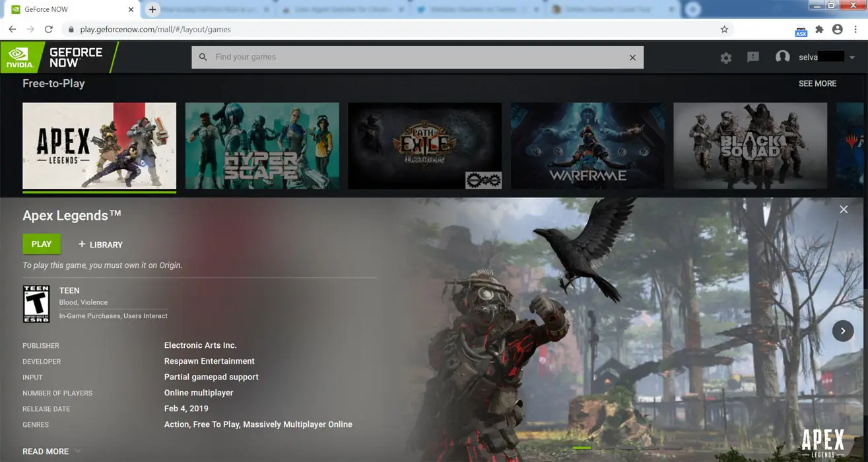Click the Free-to-Play section heading

53,84
